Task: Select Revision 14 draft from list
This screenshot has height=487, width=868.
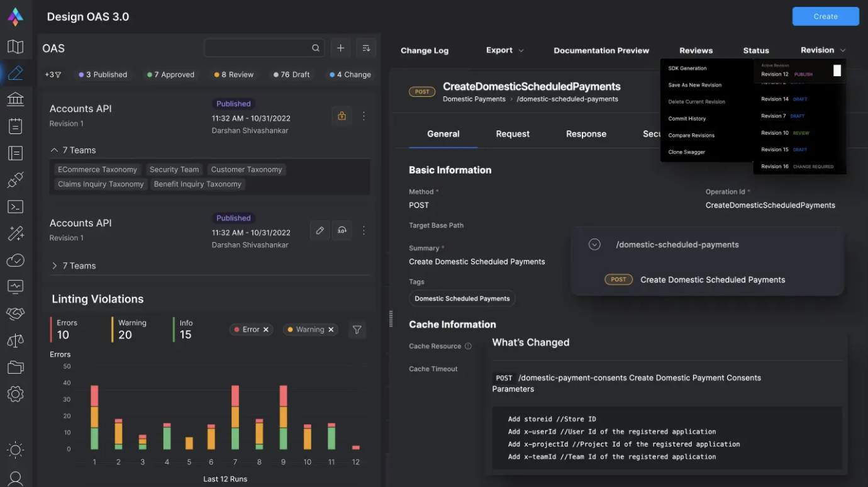Action: coord(784,99)
